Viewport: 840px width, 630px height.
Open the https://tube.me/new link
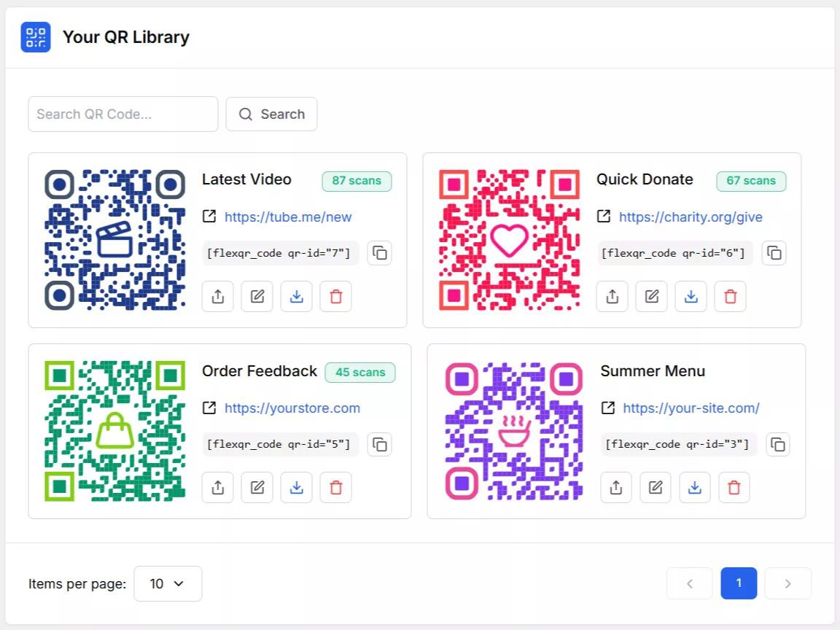[x=288, y=217]
